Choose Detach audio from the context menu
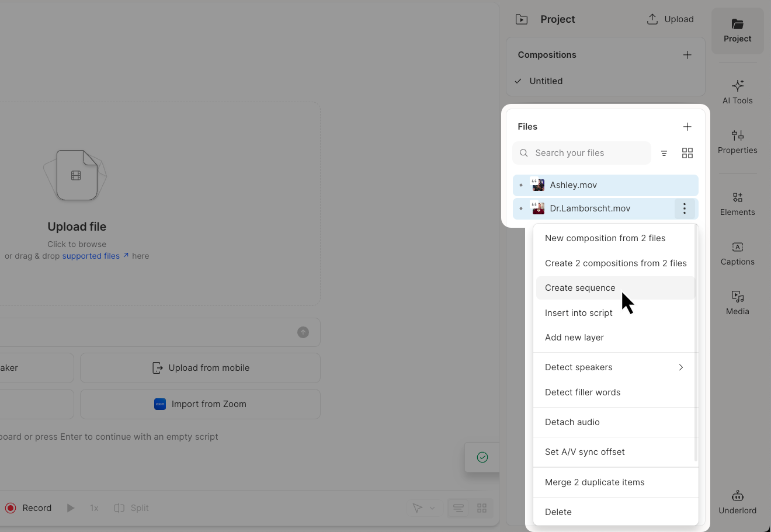 [x=572, y=422]
